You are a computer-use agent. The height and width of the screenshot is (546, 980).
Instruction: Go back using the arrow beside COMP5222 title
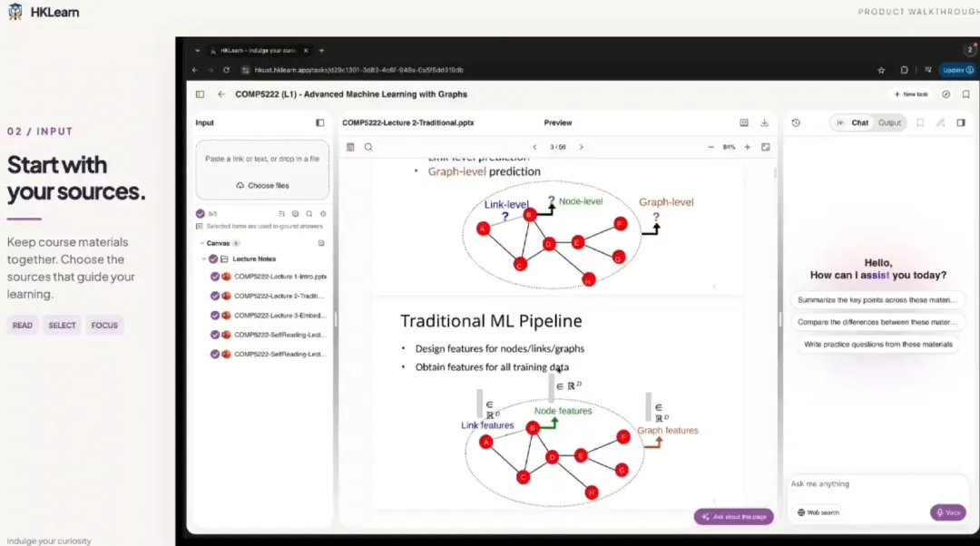coord(221,94)
